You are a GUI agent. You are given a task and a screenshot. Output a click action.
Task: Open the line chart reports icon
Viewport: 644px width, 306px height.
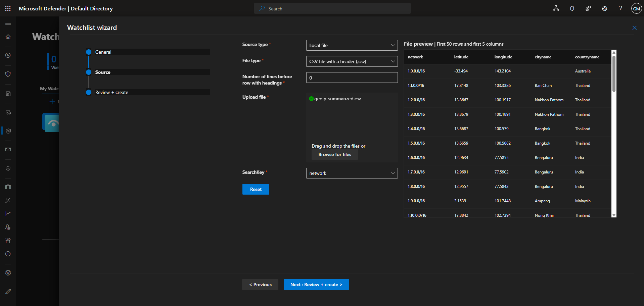(x=8, y=214)
